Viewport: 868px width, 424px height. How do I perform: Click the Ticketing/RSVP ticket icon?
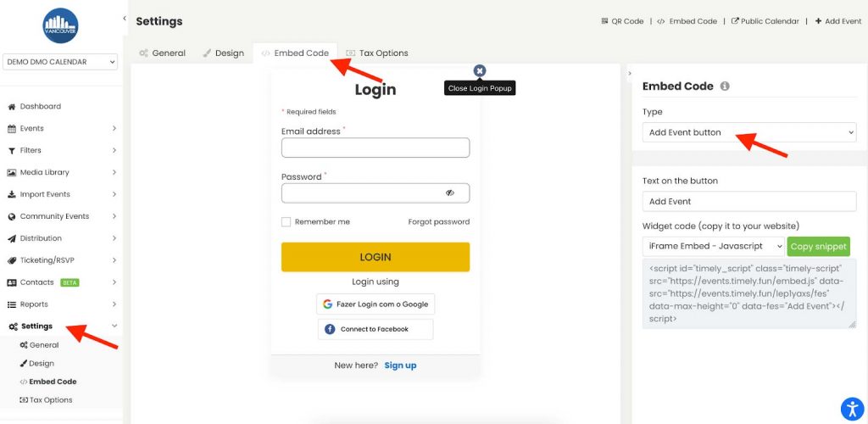pyautogui.click(x=12, y=260)
